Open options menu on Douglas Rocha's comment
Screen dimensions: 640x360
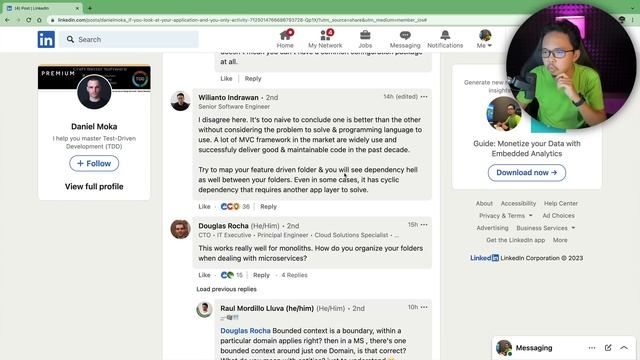pos(424,225)
